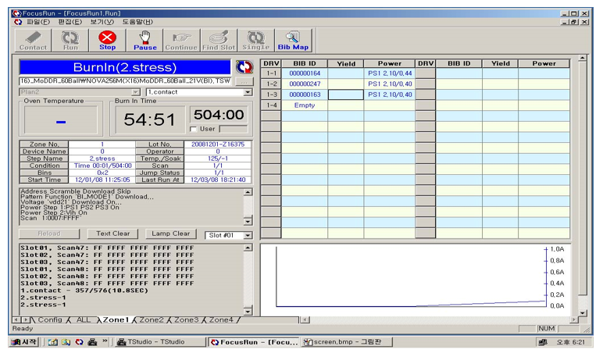Click the Contact toolbar icon

coord(33,41)
